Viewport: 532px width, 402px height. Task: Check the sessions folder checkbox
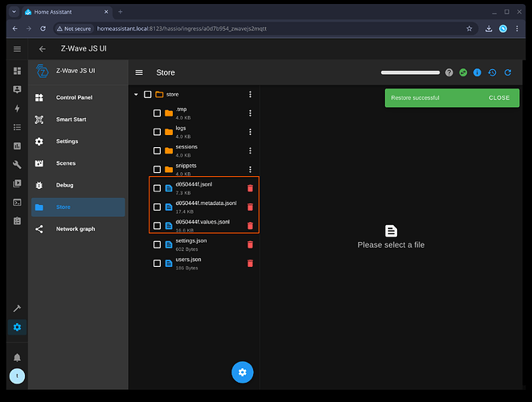click(157, 150)
